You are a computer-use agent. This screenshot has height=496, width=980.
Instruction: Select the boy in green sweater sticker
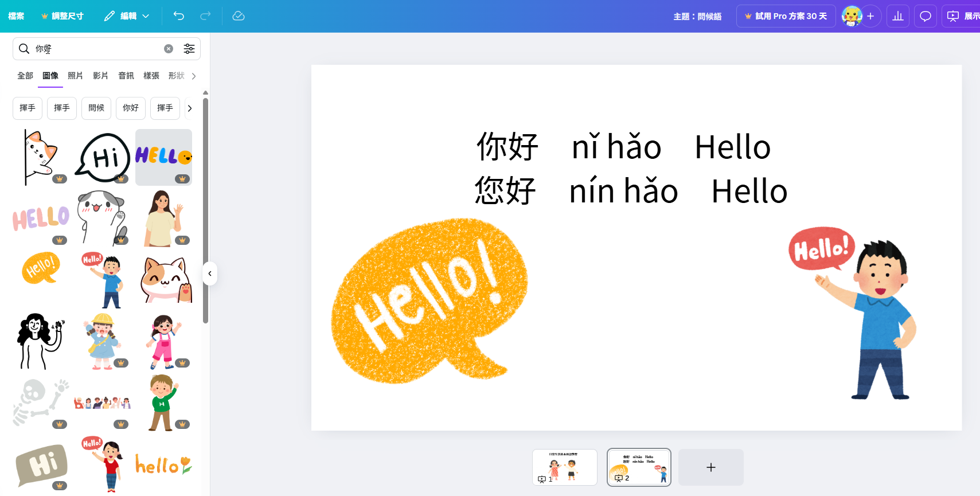(x=163, y=403)
